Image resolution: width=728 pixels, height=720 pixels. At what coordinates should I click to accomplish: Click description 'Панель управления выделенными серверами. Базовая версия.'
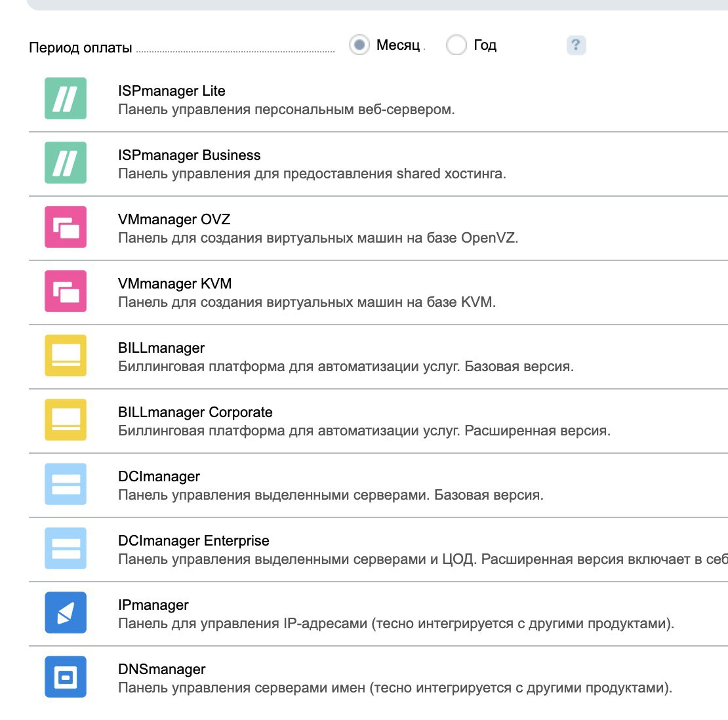331,495
